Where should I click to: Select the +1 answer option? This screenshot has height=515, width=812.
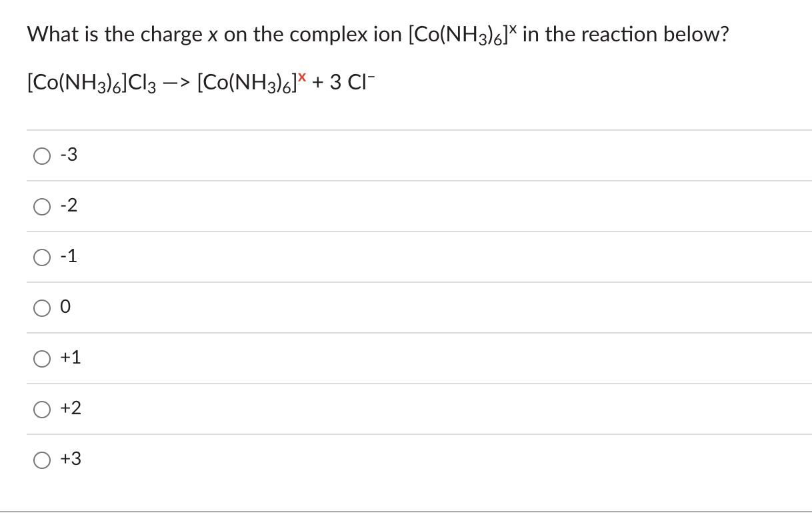(41, 358)
